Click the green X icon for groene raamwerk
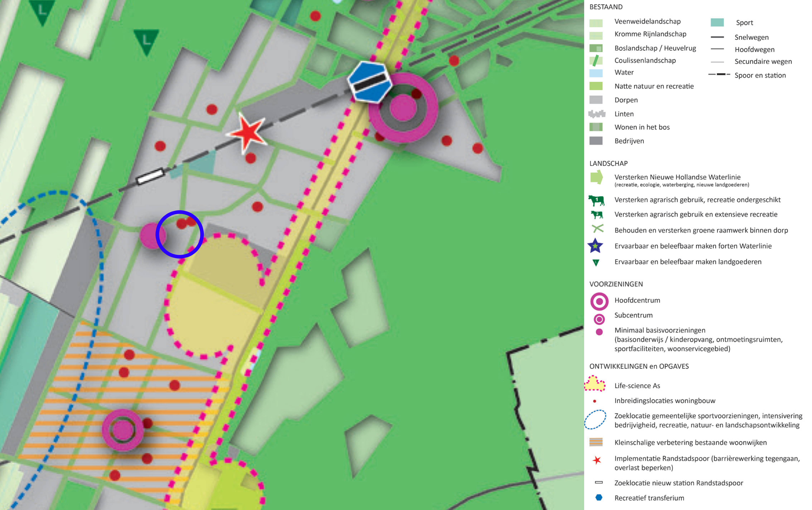This screenshot has width=812, height=510. pyautogui.click(x=598, y=229)
